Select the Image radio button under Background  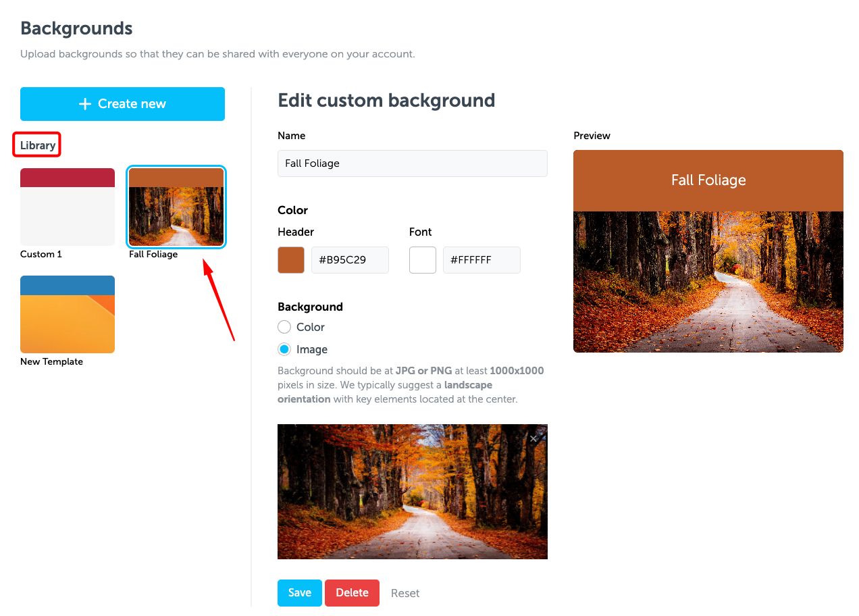pos(284,349)
